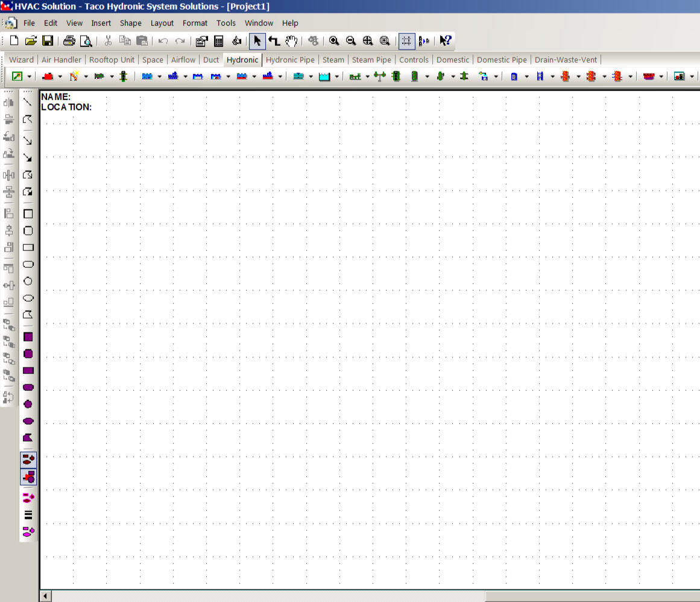Viewport: 700px width, 602px height.
Task: Open the dropdown next to the open tank icon
Action: 337,77
